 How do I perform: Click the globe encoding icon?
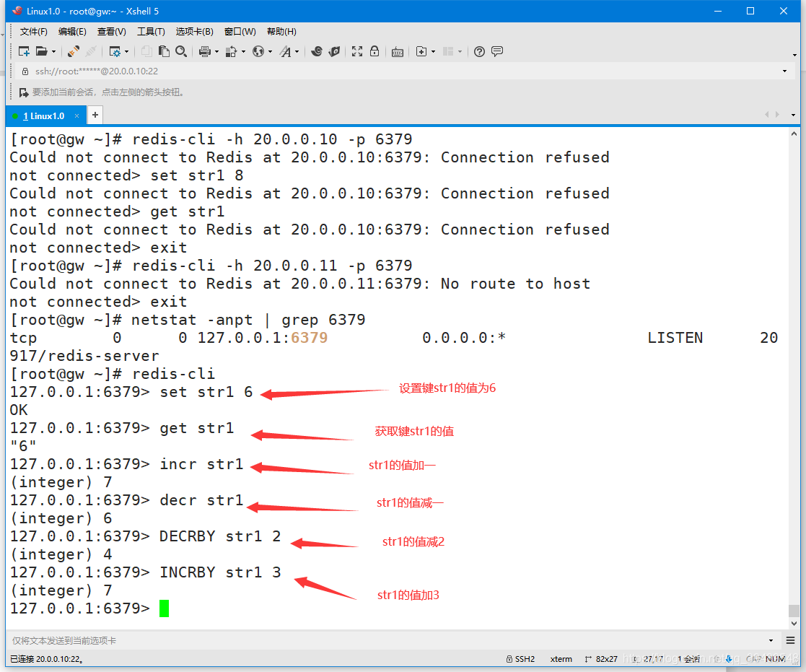pos(258,51)
